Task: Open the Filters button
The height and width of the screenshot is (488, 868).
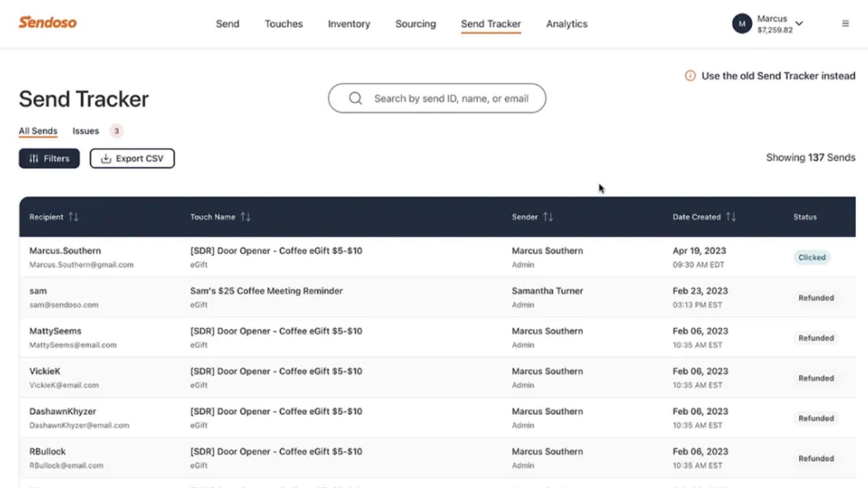Action: coord(49,158)
